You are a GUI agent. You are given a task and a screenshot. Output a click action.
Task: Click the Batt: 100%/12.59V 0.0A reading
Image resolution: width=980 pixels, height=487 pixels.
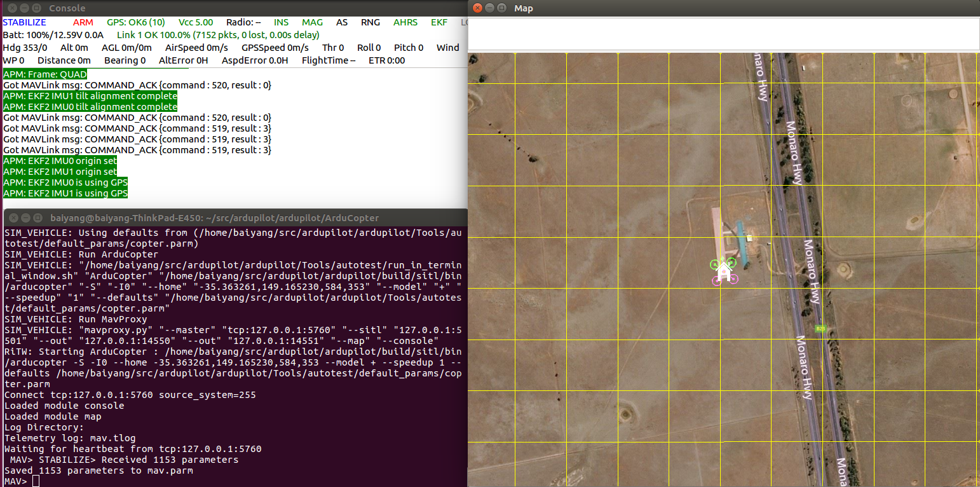click(x=53, y=35)
